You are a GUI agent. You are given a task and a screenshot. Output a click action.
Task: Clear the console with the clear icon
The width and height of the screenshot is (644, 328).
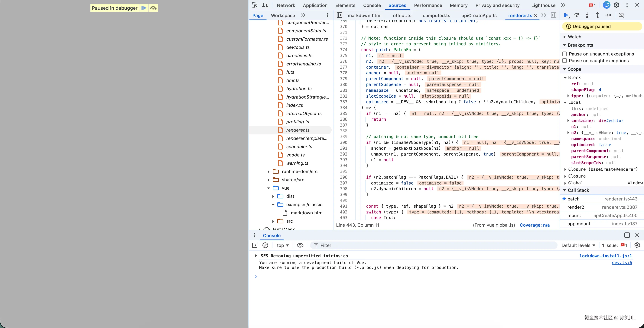tap(265, 245)
